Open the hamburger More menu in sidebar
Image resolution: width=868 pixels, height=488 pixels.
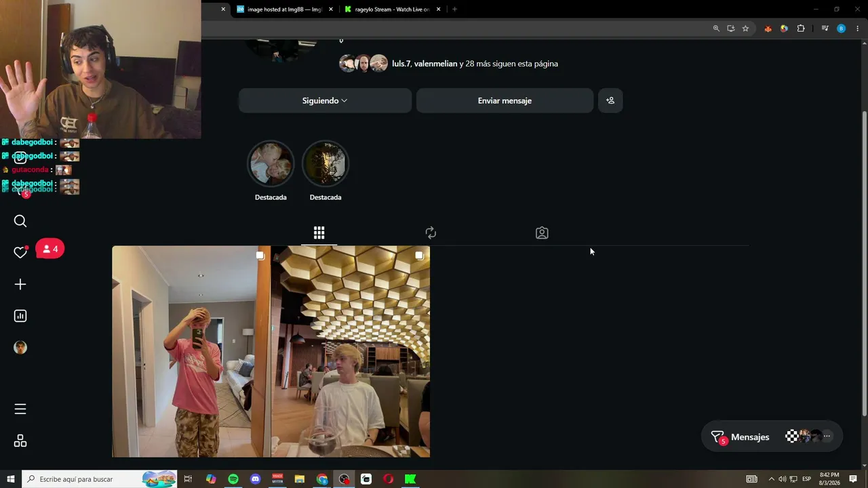point(20,409)
